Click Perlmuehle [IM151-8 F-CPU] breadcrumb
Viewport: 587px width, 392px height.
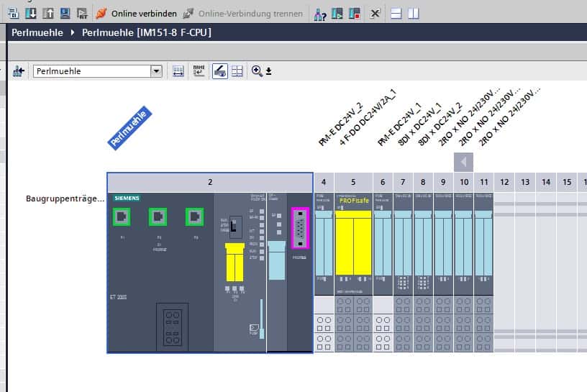click(x=147, y=32)
